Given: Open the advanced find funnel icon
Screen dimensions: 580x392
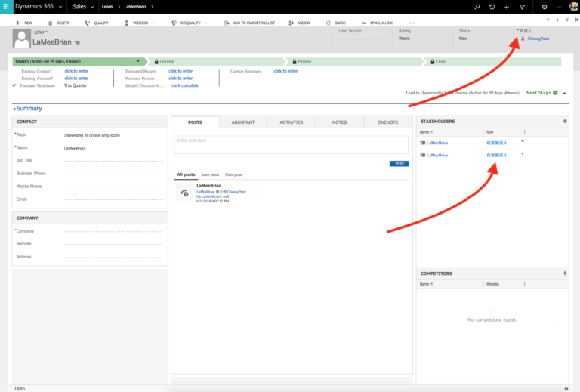Looking at the screenshot, I should click(522, 7).
